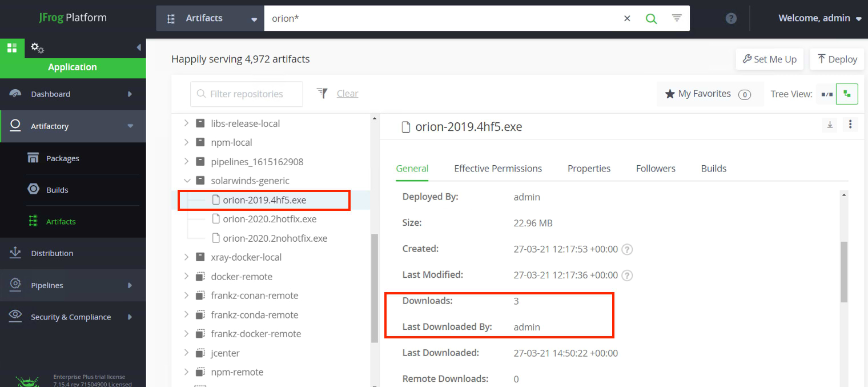
Task: Expand the npm-local repository node
Action: click(x=186, y=142)
